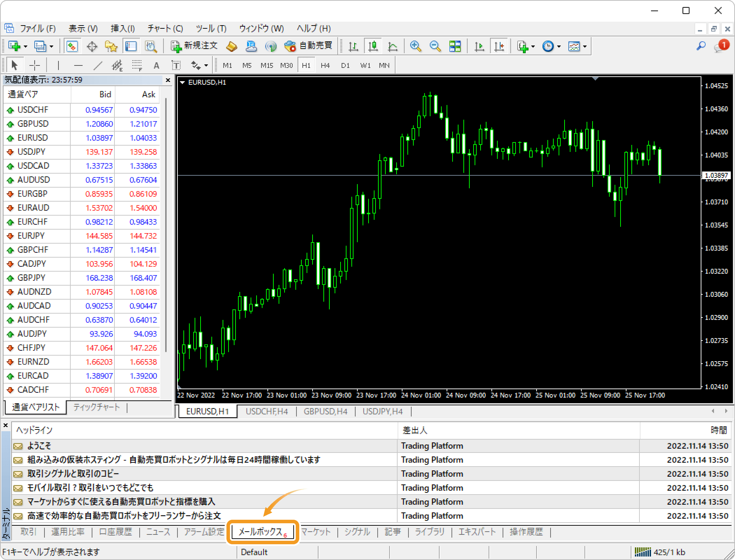Open the ようこそ mail message

(x=39, y=446)
